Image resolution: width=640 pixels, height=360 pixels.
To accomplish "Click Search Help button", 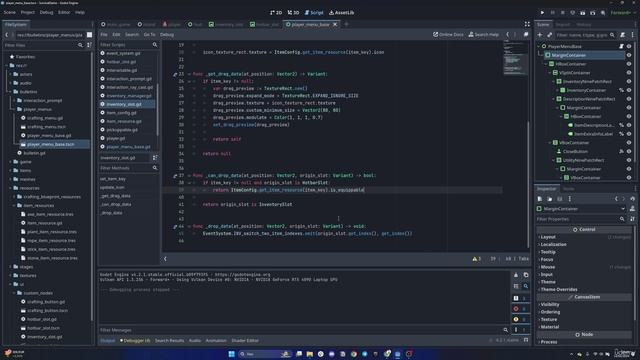I will coord(484,35).
